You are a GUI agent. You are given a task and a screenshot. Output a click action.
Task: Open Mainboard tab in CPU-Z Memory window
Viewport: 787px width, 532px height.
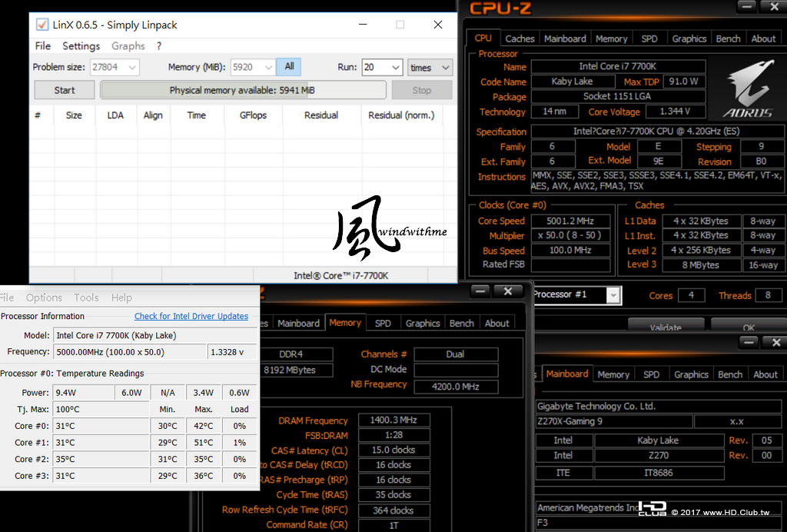pos(298,323)
